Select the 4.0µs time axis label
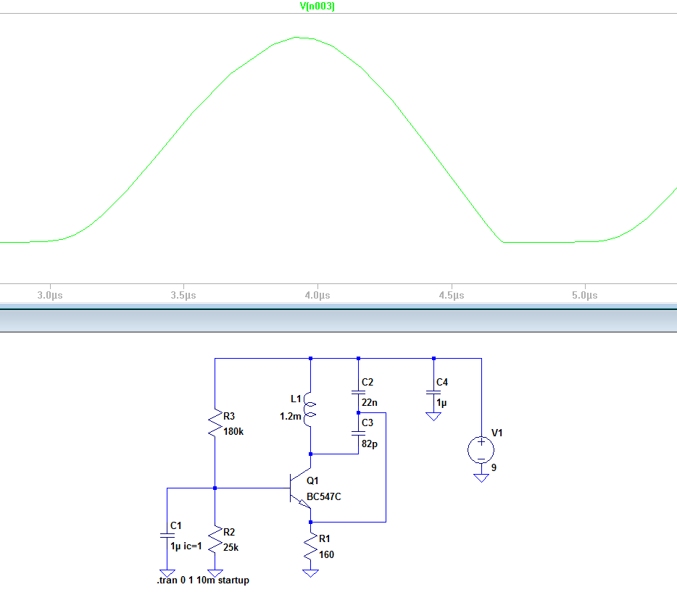Screen dimensions: 677x616 point(317,295)
